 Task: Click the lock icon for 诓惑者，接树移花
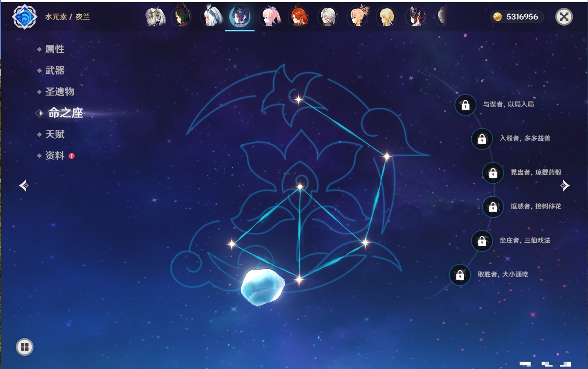493,207
